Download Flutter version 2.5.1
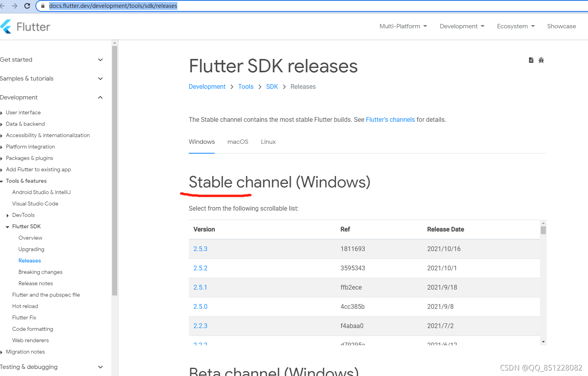Image resolution: width=588 pixels, height=376 pixels. pos(200,288)
